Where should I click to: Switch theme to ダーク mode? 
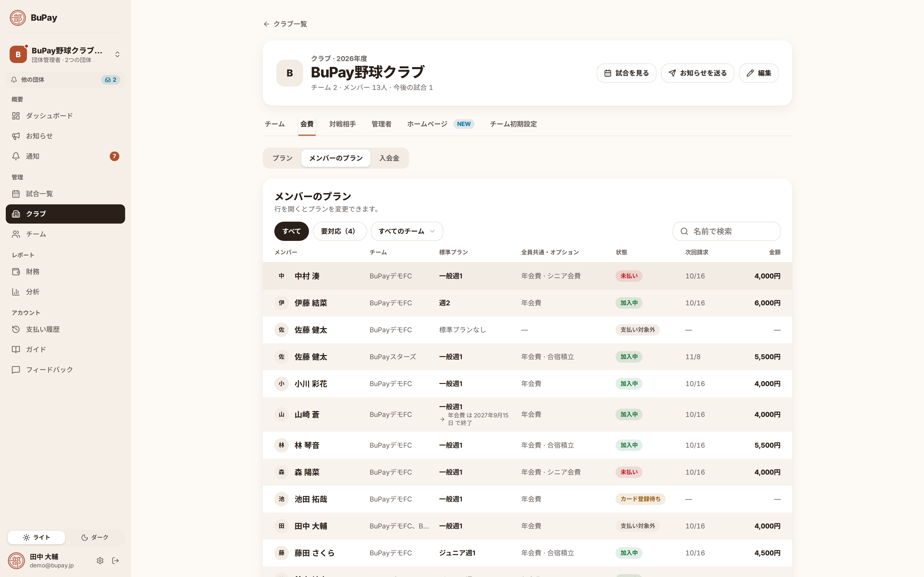coord(95,537)
